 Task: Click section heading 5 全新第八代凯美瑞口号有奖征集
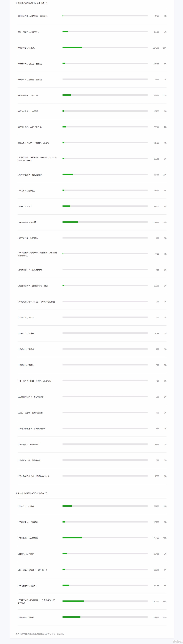click(x=32, y=493)
